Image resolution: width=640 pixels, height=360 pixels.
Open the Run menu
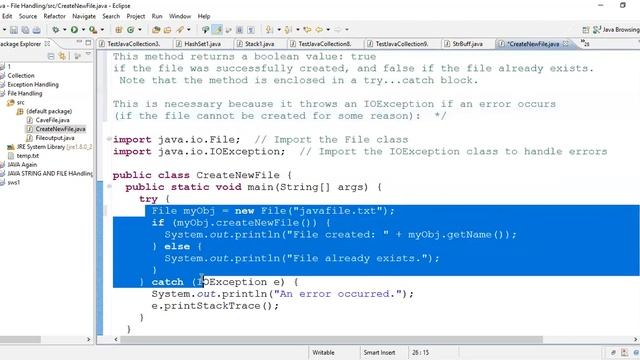(157, 16)
